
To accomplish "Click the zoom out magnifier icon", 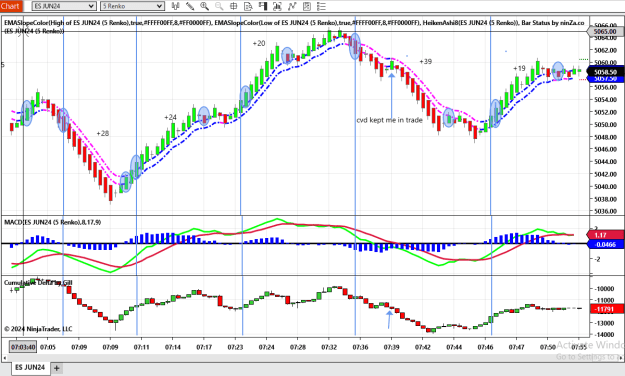I will coord(219,6).
